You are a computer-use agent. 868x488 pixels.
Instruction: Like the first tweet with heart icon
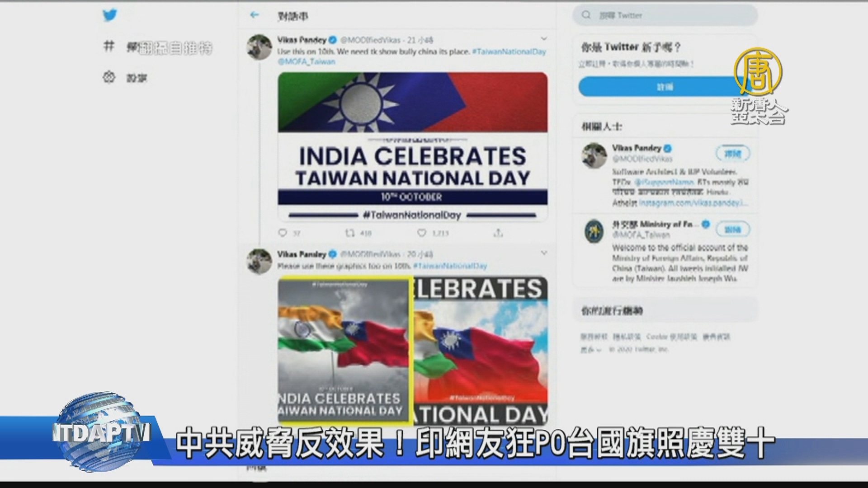pyautogui.click(x=421, y=233)
